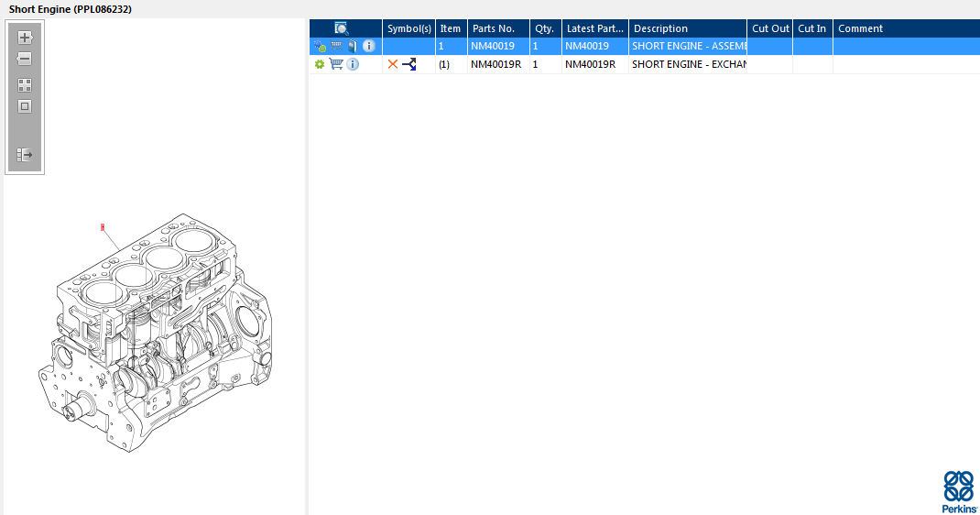This screenshot has width=980, height=515.
Task: Click the search icon in table header
Action: (x=342, y=28)
